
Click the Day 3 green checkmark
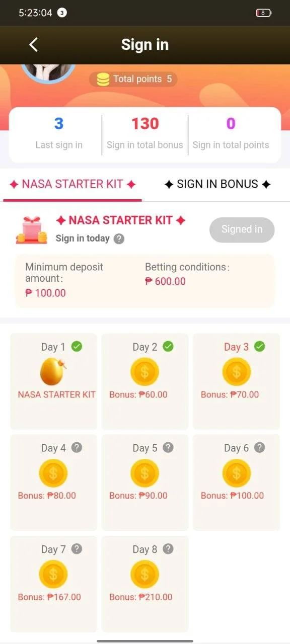pos(259,346)
